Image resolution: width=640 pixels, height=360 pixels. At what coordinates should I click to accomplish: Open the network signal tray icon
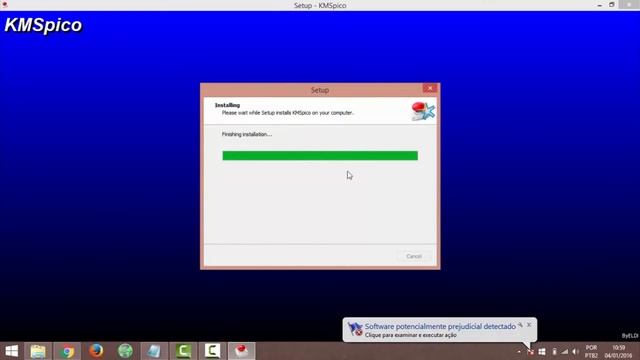[564, 351]
